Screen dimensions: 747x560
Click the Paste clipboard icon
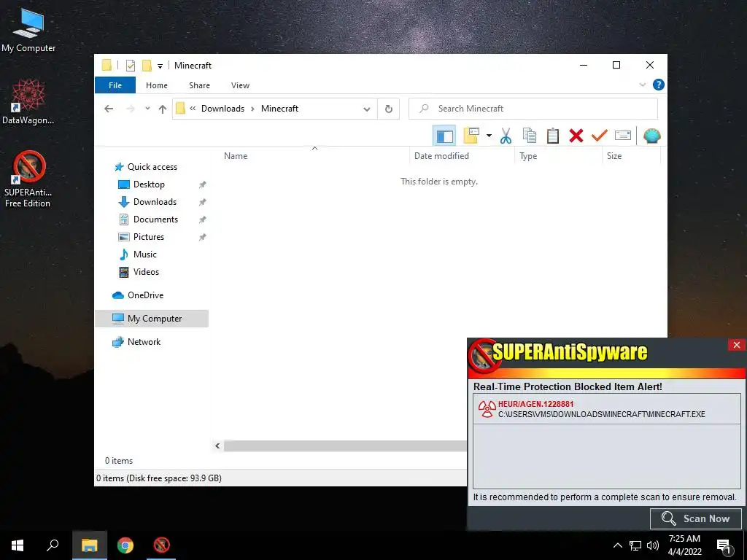tap(553, 136)
